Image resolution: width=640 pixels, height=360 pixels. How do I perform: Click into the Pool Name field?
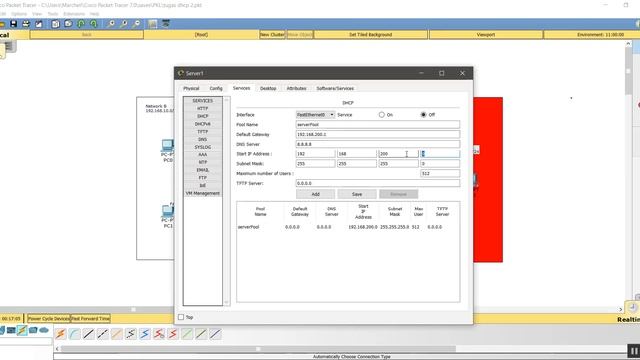[x=378, y=124]
